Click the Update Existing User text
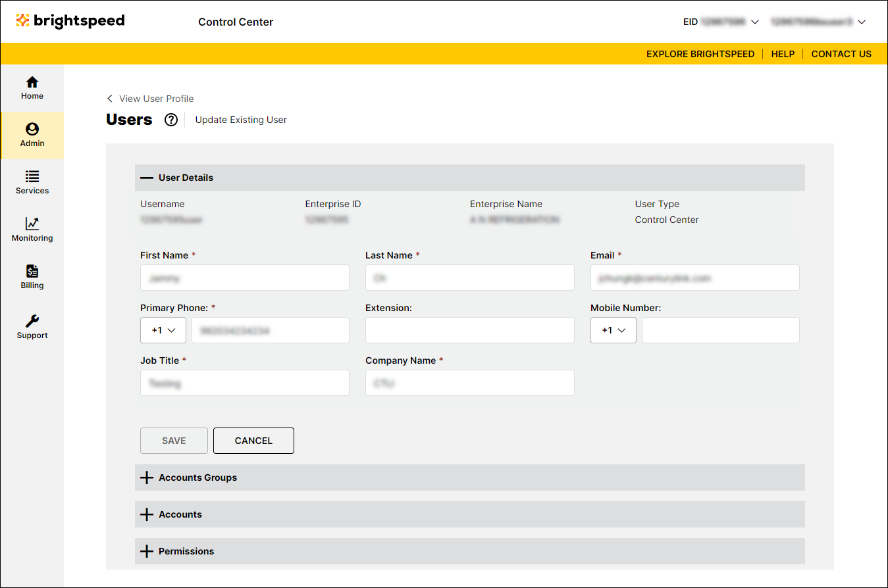This screenshot has width=888, height=588. 241,120
